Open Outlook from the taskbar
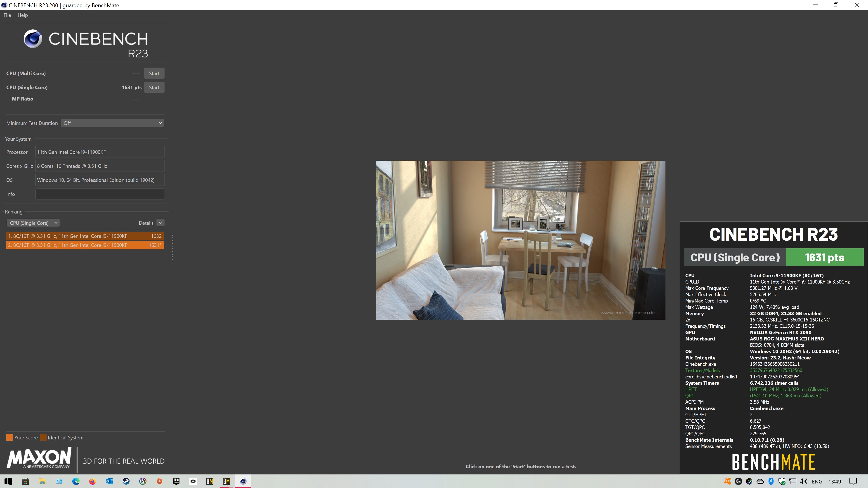868x488 pixels. click(x=109, y=481)
